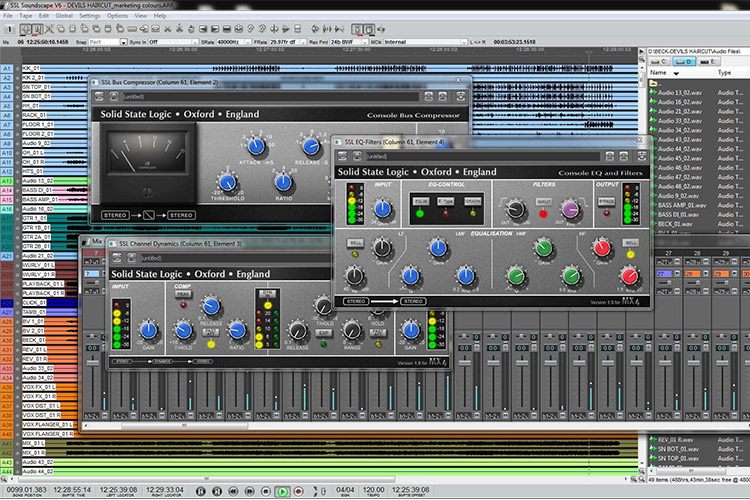The width and height of the screenshot is (750, 500).
Task: Click the Bus Compressor Attack knob
Action: 256,146
